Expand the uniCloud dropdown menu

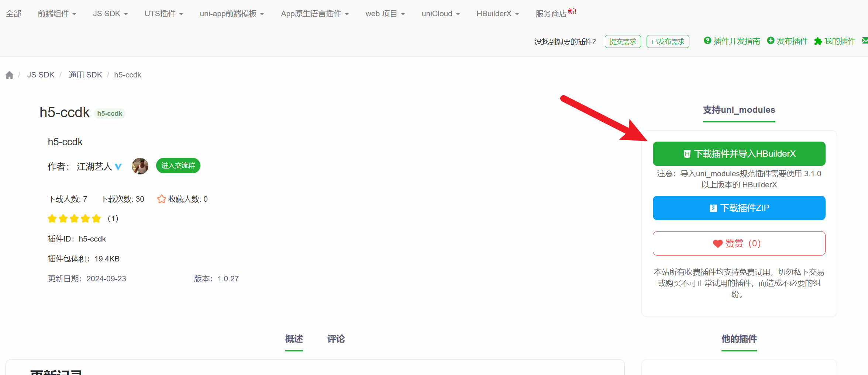click(x=441, y=14)
